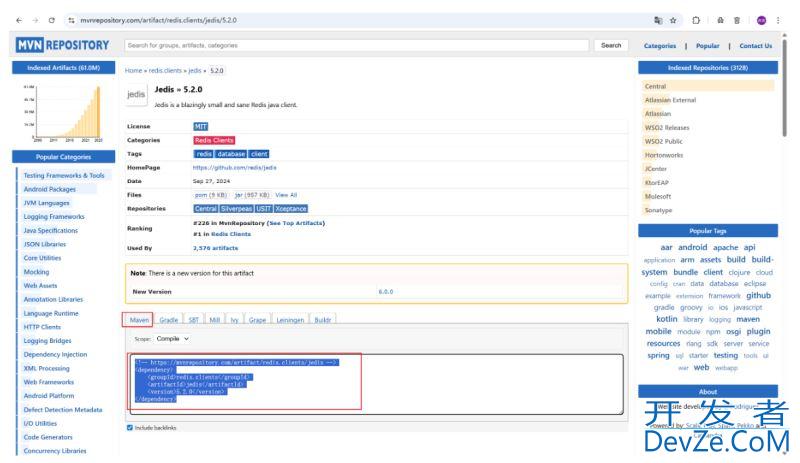Image resolution: width=800 pixels, height=463 pixels.
Task: Open Logging Frameworks category
Action: point(54,217)
